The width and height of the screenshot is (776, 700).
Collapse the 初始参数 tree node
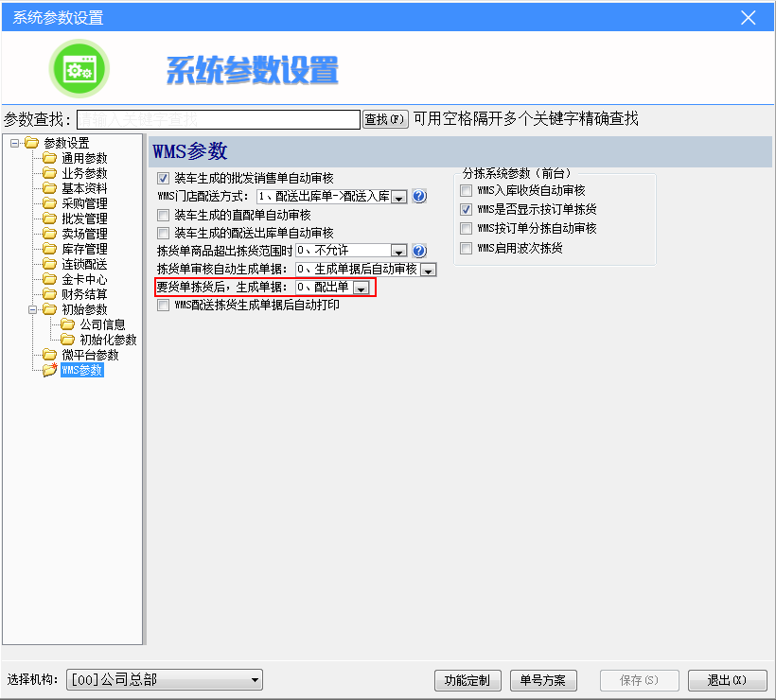(33, 309)
